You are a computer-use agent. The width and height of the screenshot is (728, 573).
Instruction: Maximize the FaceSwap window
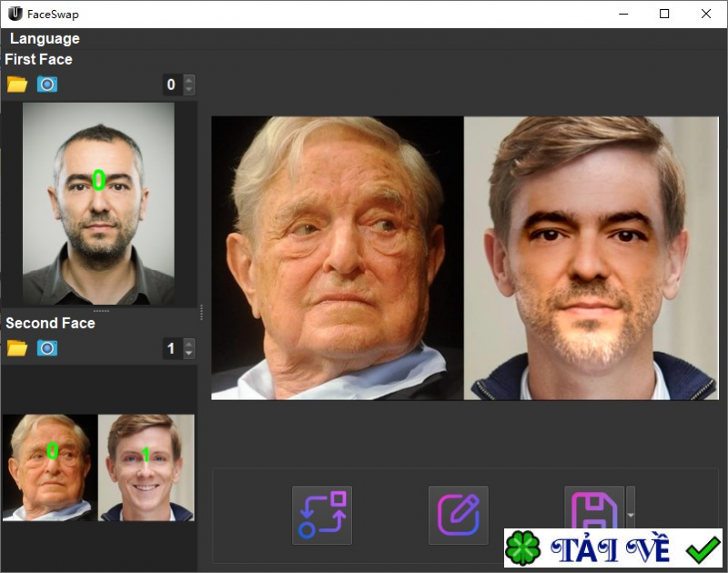pyautogui.click(x=664, y=14)
